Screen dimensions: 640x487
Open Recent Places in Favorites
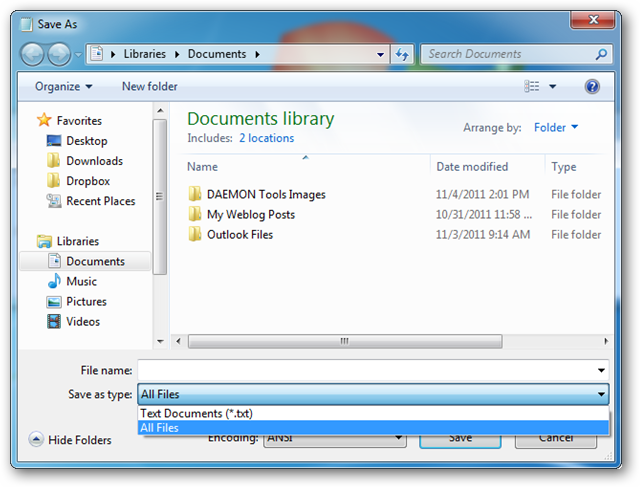click(x=101, y=201)
